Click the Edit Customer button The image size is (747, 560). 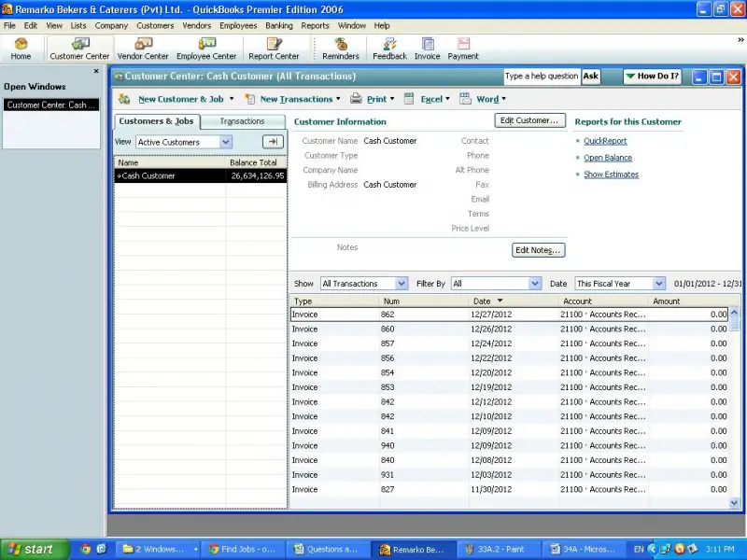click(x=529, y=120)
